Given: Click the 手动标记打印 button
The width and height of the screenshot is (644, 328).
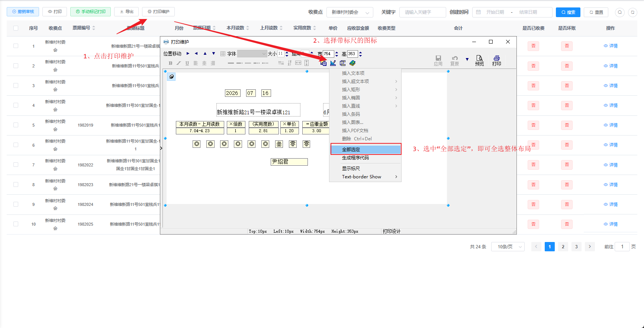Looking at the screenshot, I should pos(90,12).
